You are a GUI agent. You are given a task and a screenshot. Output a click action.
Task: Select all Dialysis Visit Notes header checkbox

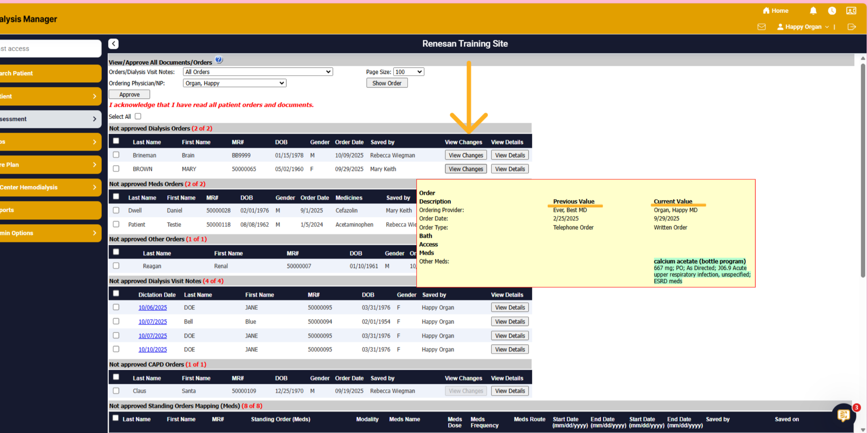(116, 293)
